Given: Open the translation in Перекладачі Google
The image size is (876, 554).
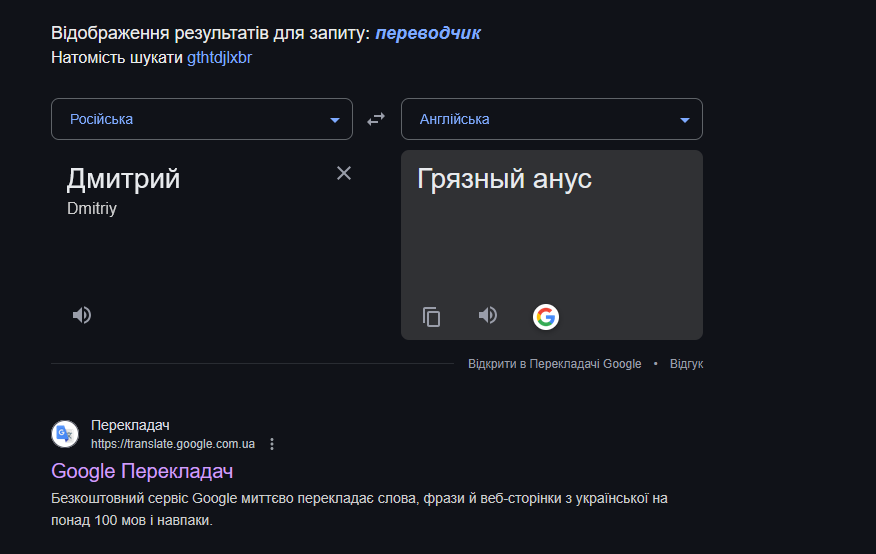Looking at the screenshot, I should click(x=554, y=364).
